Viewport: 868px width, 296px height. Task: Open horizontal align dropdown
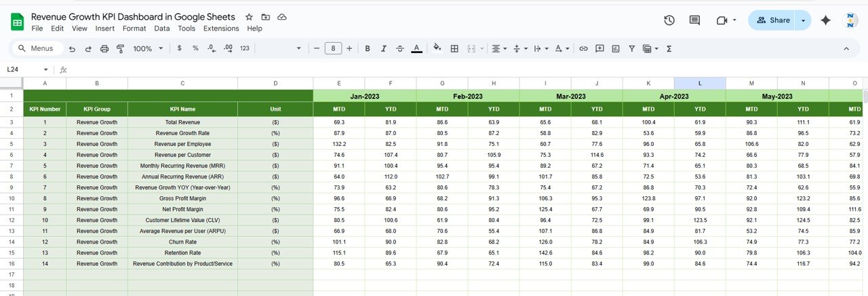pos(499,49)
